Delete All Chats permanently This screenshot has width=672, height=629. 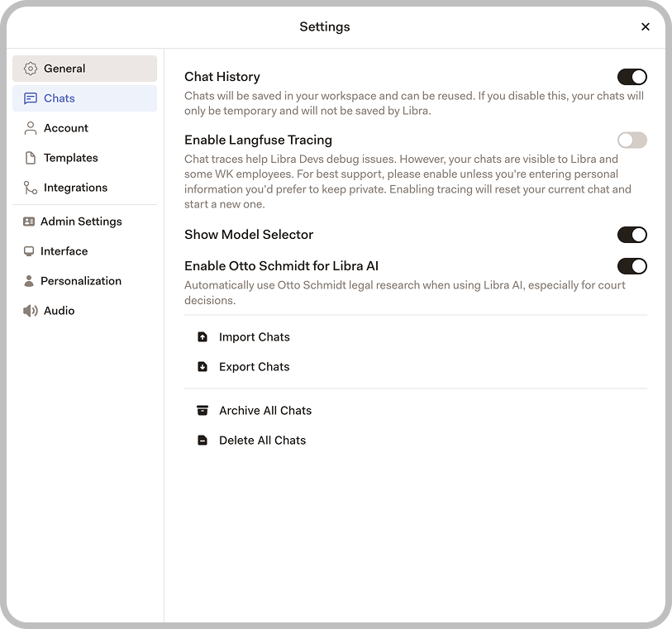pos(261,440)
